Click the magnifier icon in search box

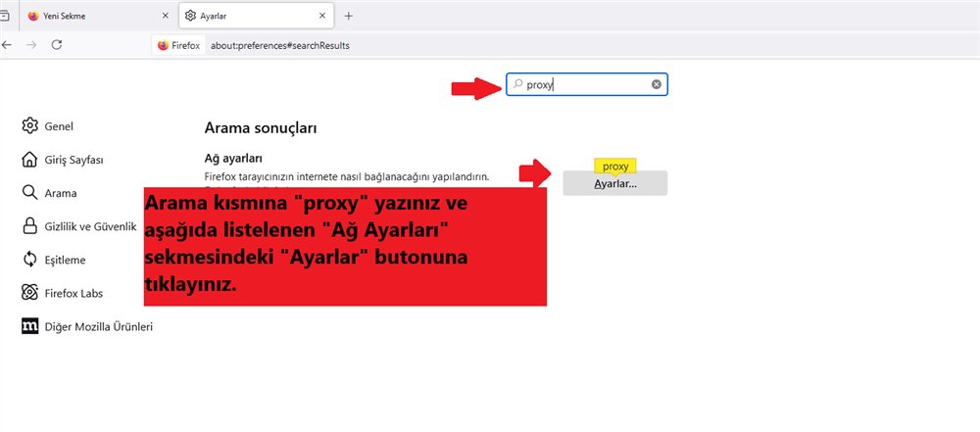tap(517, 84)
